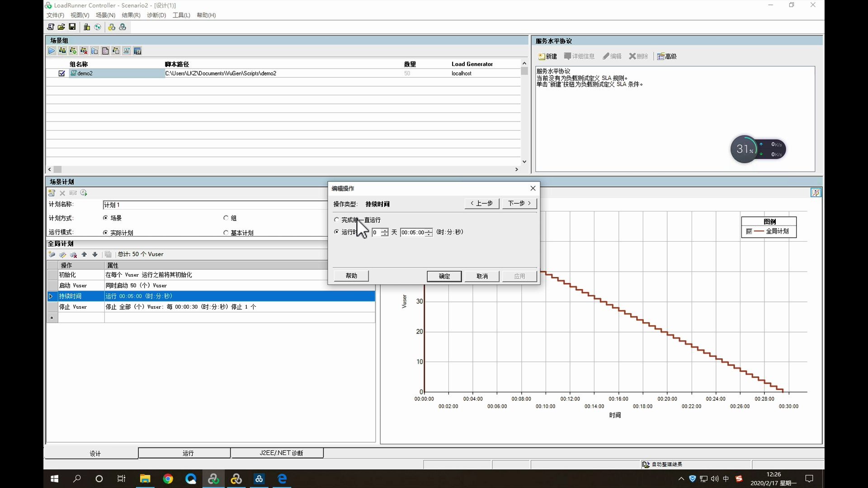Select the 完成前一直运行 radio option
This screenshot has height=488, width=868.
(x=336, y=220)
